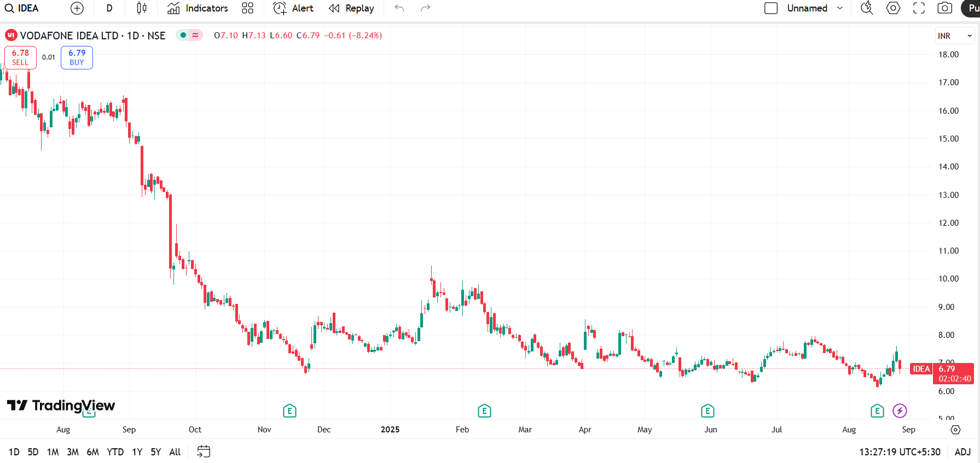Click the earnings E marker near February
Viewport: 980px width, 463px height.
pyautogui.click(x=484, y=411)
